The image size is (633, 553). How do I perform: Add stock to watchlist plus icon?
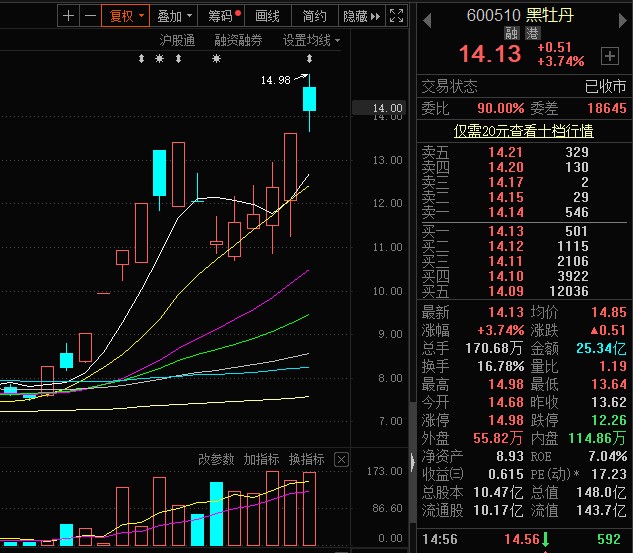610,56
